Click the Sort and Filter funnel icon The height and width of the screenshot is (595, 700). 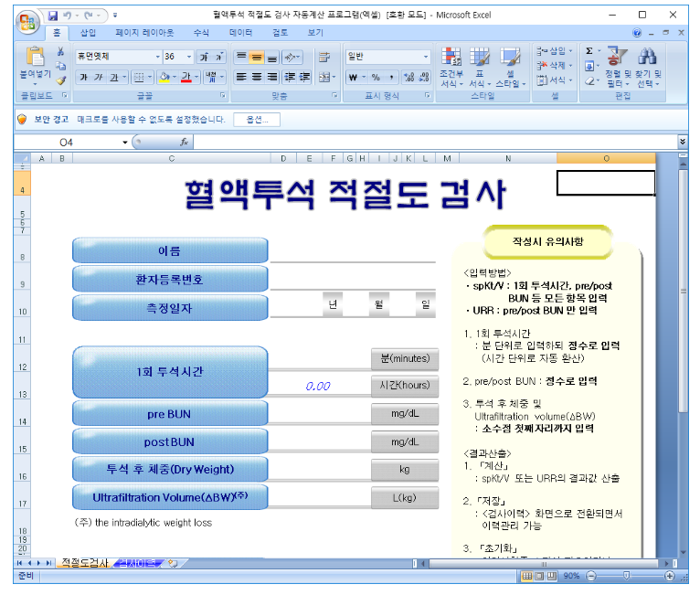click(618, 57)
